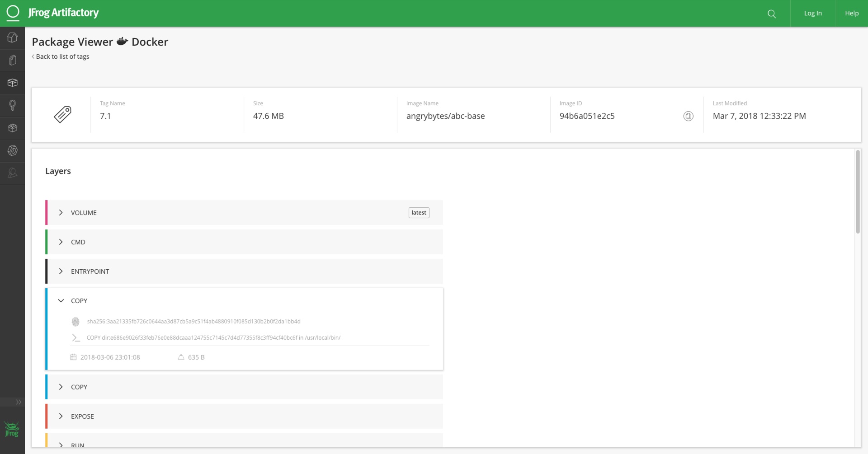This screenshot has width=868, height=454.
Task: Open the Packages sidebar icon
Action: click(x=12, y=83)
